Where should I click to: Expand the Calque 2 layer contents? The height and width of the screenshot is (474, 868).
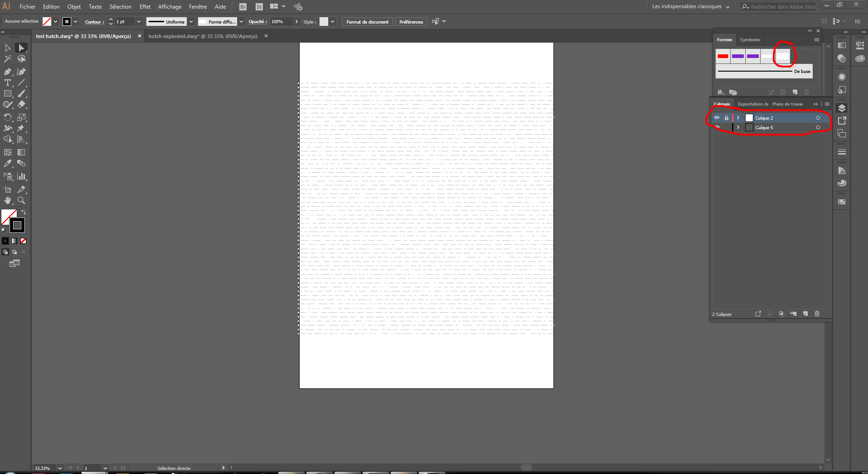click(x=738, y=117)
